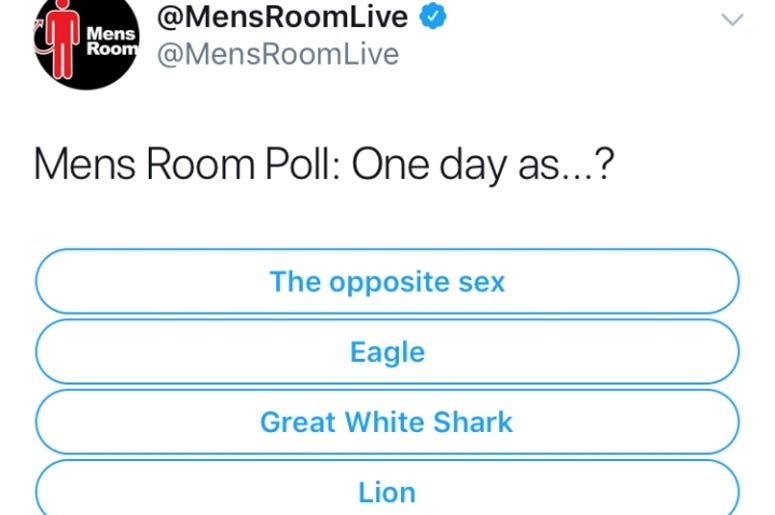Expand the tweet options chevron

click(732, 20)
